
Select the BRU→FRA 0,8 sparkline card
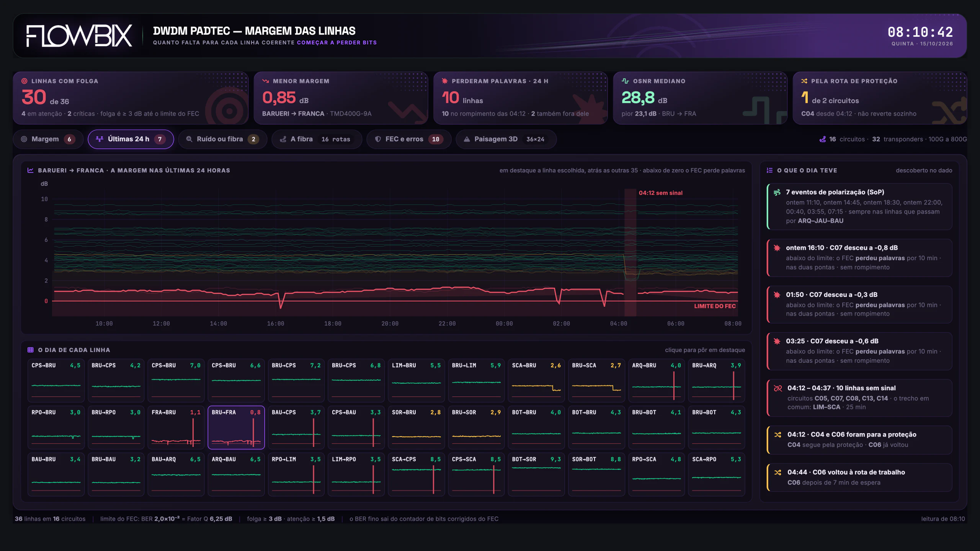(x=236, y=427)
